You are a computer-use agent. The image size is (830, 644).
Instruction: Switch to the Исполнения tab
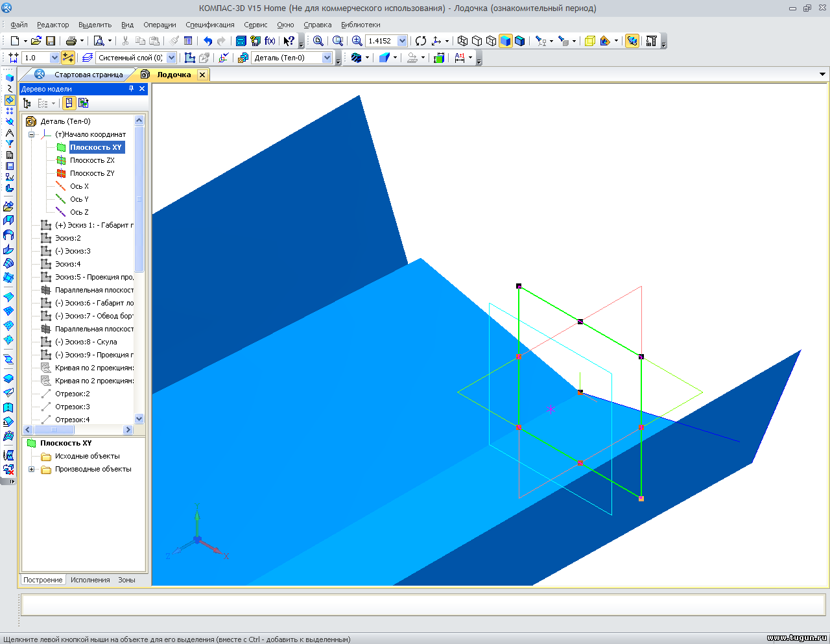coord(90,580)
